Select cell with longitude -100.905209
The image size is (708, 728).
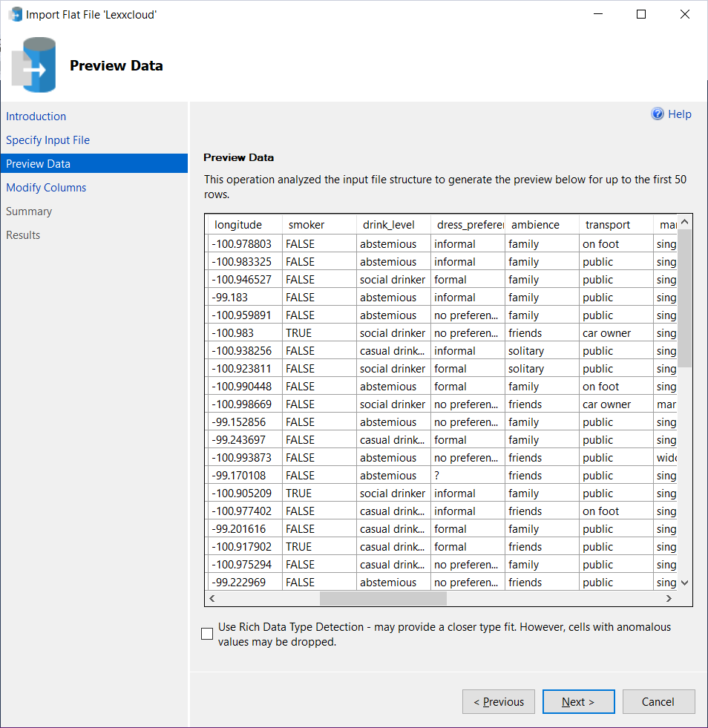[x=245, y=493]
